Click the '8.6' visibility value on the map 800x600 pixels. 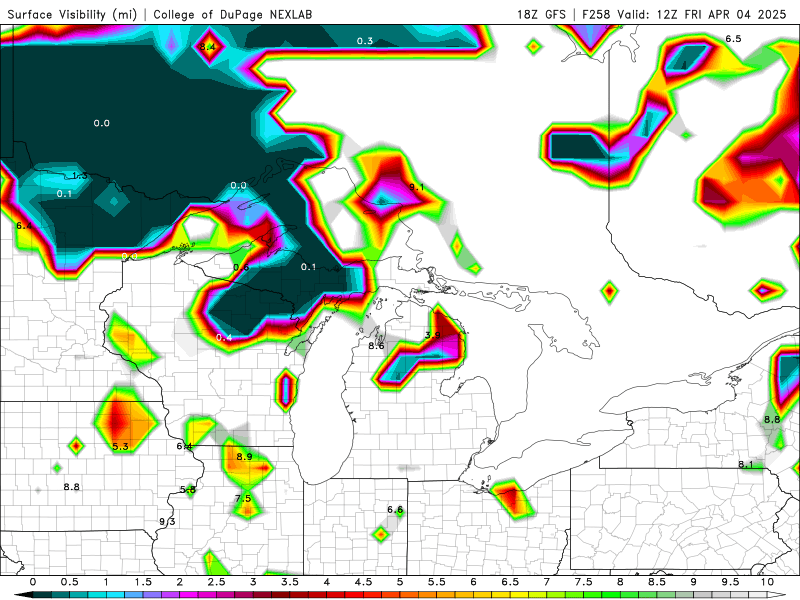coord(376,346)
